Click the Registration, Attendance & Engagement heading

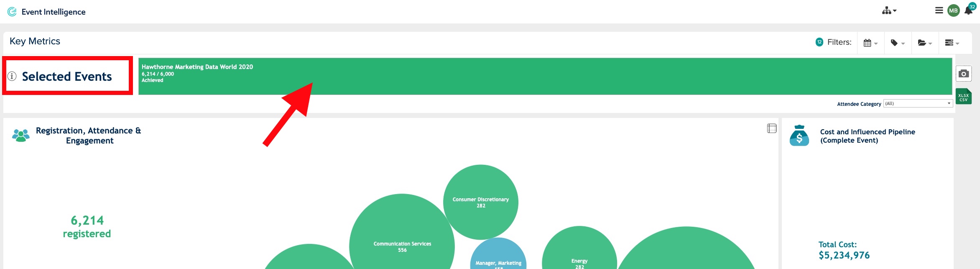click(89, 136)
